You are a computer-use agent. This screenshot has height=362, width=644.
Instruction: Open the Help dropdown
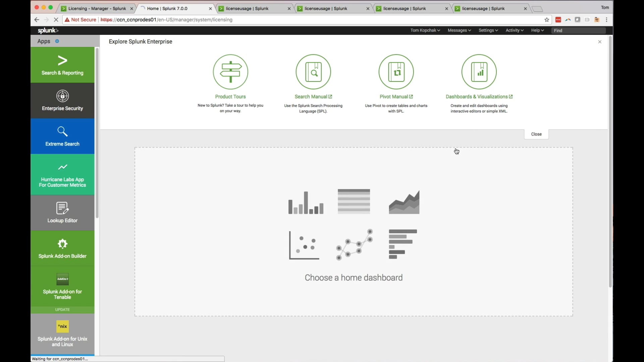[537, 30]
